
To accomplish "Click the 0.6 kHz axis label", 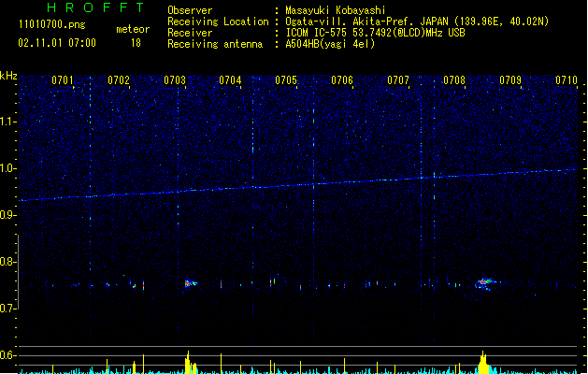I will 7,355.
